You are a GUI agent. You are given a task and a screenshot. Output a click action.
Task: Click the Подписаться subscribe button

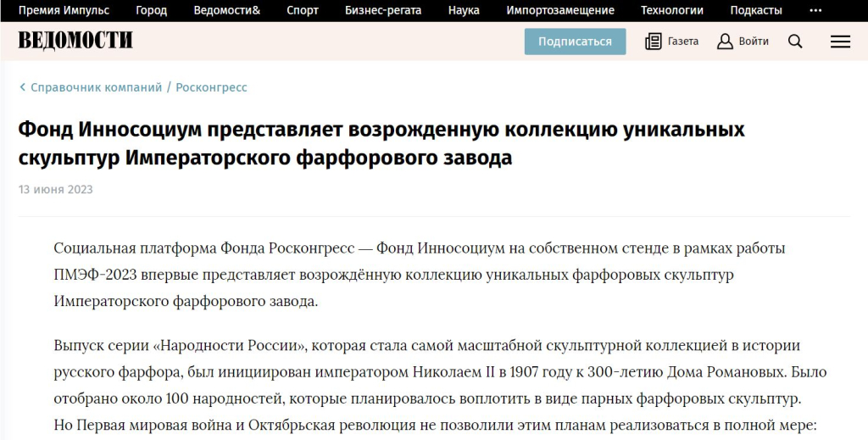point(576,42)
